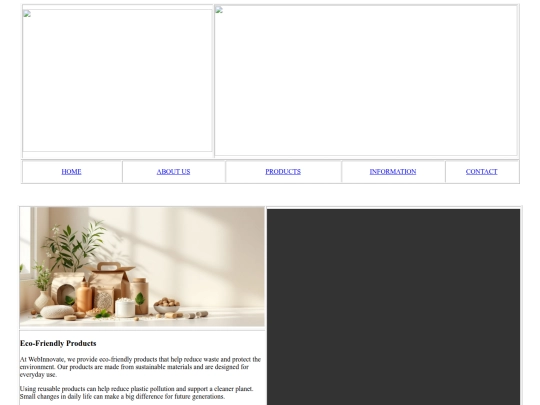Open the PRODUCTS link
Screen dimensions: 540x405
click(283, 172)
